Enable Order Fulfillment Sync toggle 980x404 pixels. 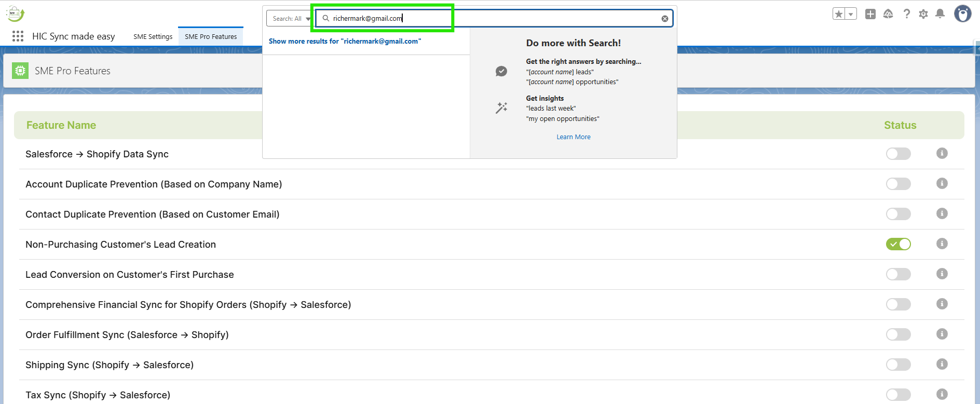pos(899,334)
